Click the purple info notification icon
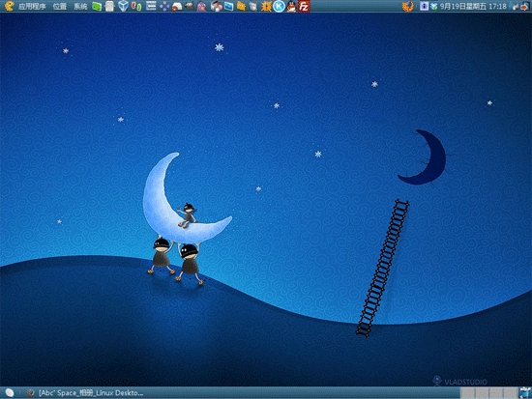Screen dimensions: 532x399 click(x=424, y=6)
